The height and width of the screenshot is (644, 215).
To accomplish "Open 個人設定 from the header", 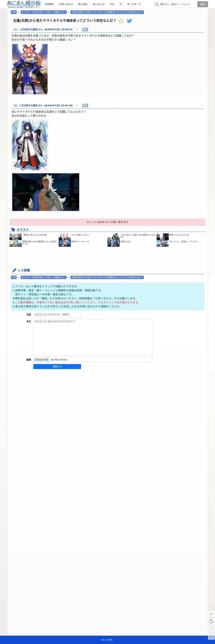I will pos(83,4).
